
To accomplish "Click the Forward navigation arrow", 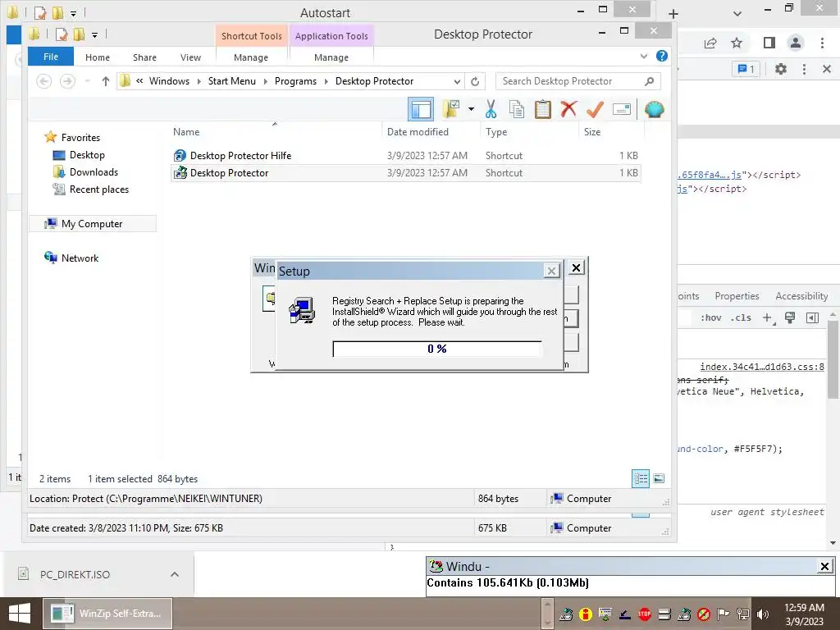I will click(x=67, y=81).
